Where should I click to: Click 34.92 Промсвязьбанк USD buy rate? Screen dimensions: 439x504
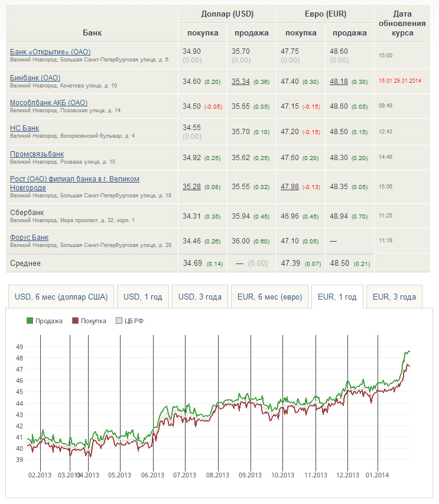click(x=191, y=158)
